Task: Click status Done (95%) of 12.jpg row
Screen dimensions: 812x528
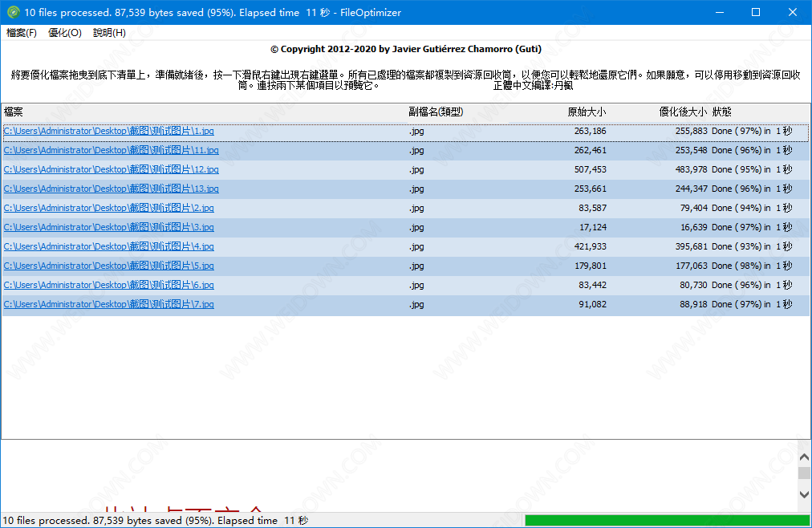Action: pyautogui.click(x=752, y=169)
